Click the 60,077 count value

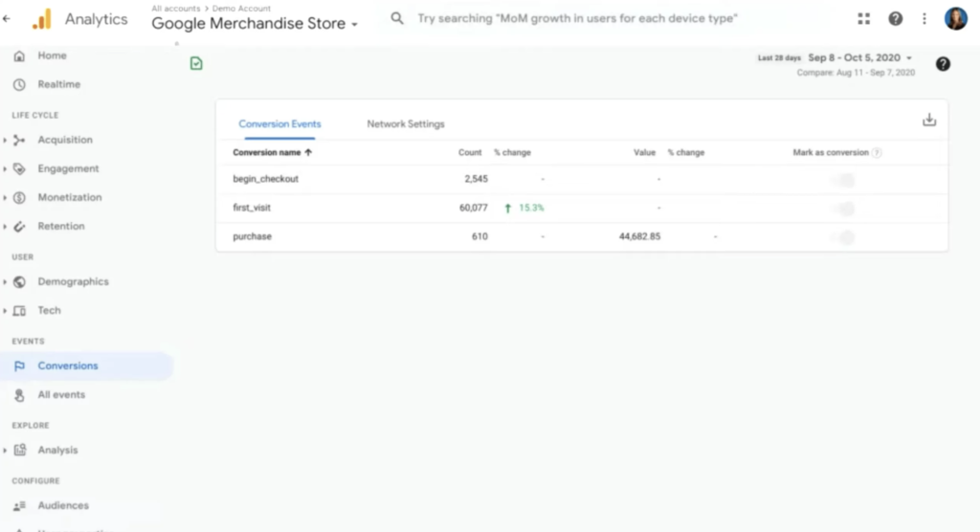(473, 208)
